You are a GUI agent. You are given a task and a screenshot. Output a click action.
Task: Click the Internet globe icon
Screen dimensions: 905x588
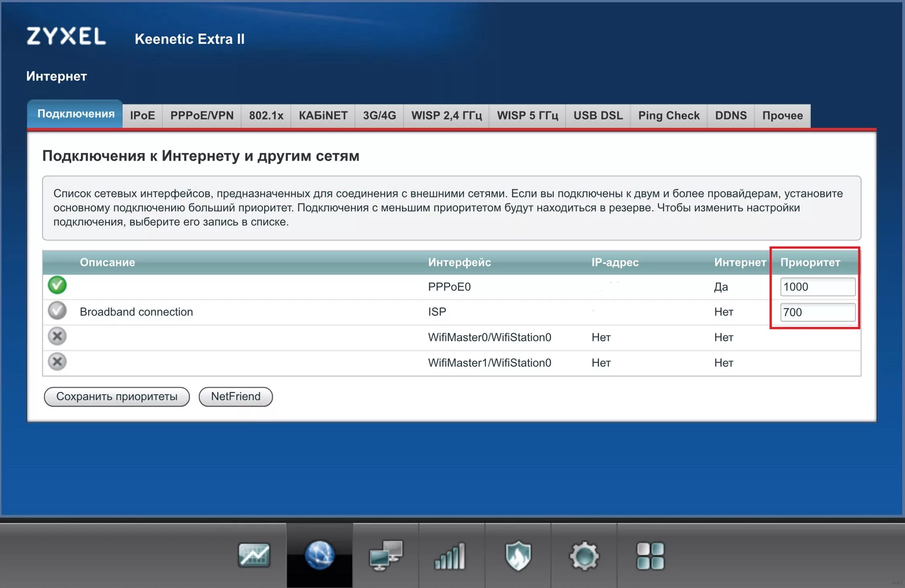pyautogui.click(x=319, y=555)
